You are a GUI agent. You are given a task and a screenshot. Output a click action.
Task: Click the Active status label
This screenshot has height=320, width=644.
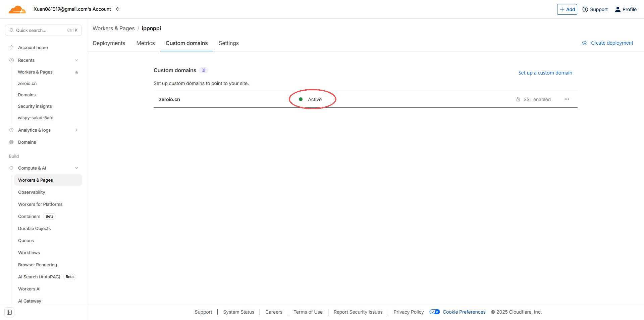(x=315, y=99)
